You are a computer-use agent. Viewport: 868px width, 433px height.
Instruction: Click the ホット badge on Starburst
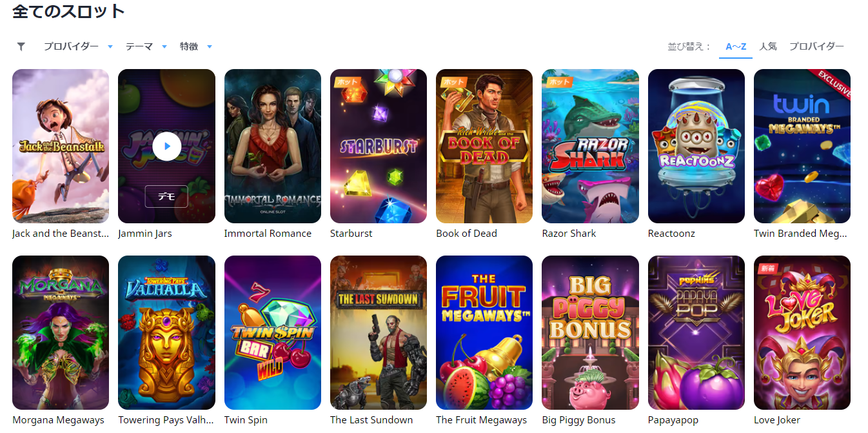pos(346,82)
